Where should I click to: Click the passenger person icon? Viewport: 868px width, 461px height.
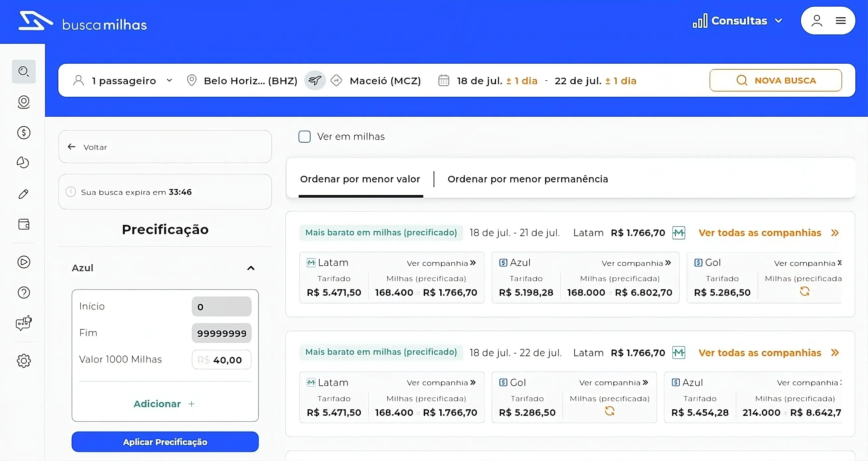[x=78, y=81]
